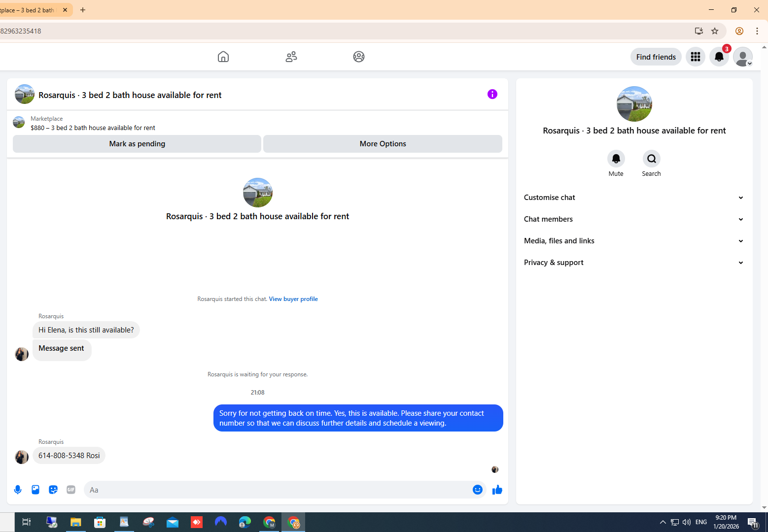Expand the Customise chat section
768x532 pixels.
point(634,198)
